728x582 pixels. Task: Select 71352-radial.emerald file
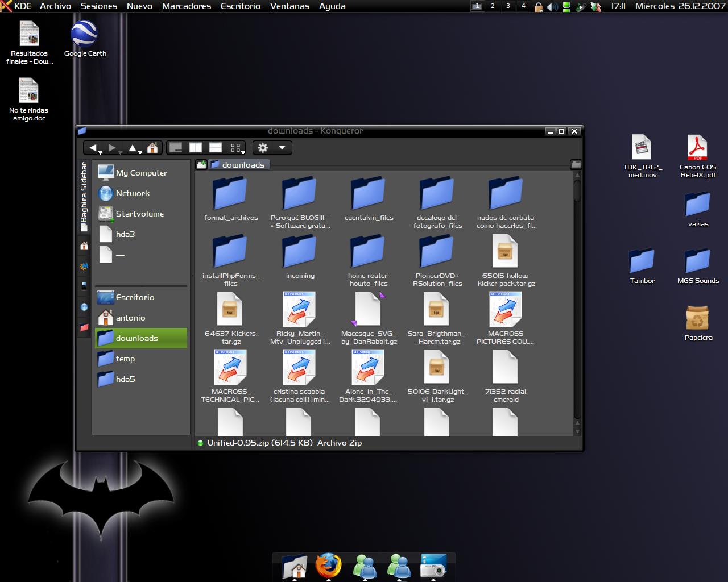point(506,376)
